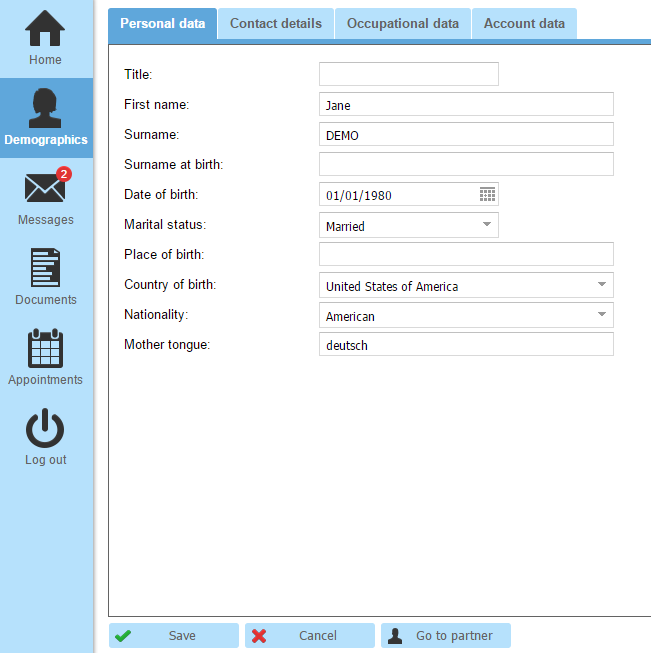Click the Mother tongue field with deutsch
Screen dimensions: 651x653
[466, 344]
